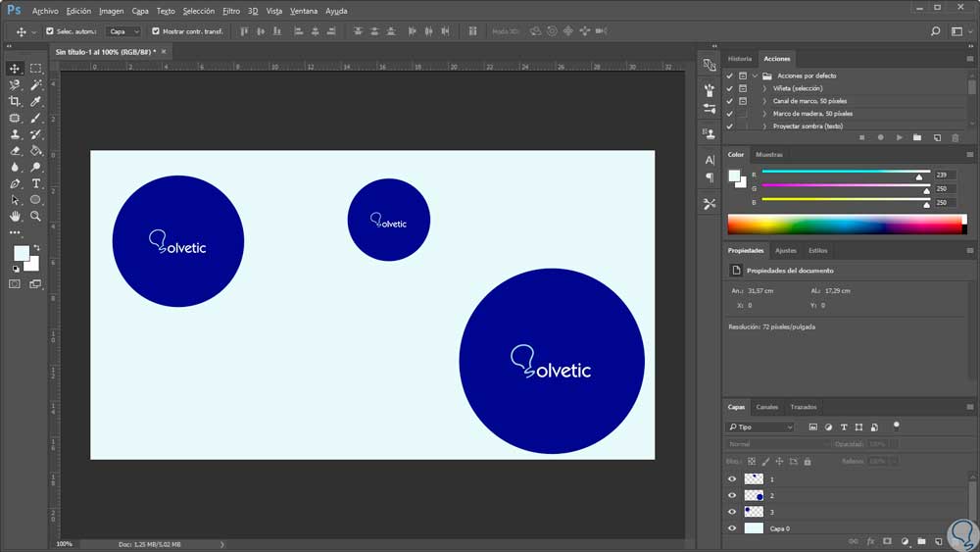This screenshot has width=980, height=552.
Task: Select the Rectangular Marquee tool
Action: click(35, 69)
